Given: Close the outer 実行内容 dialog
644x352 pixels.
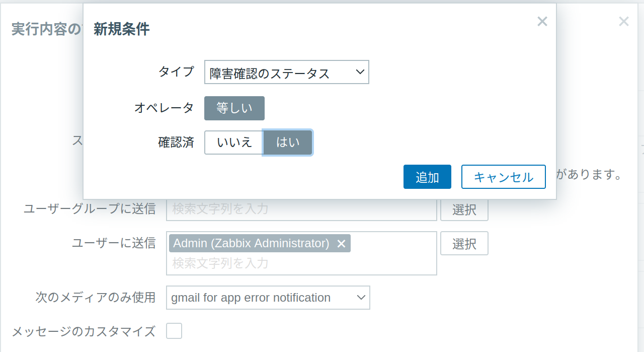Looking at the screenshot, I should (x=624, y=21).
